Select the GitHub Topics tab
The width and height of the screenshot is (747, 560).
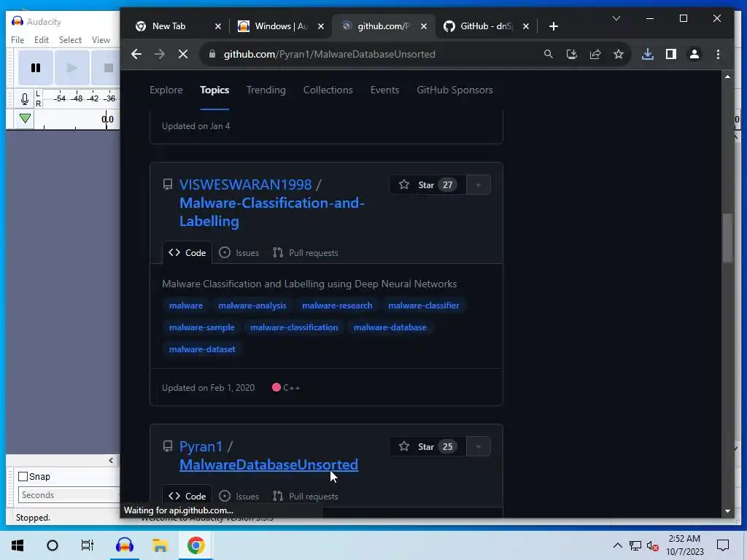pyautogui.click(x=214, y=90)
